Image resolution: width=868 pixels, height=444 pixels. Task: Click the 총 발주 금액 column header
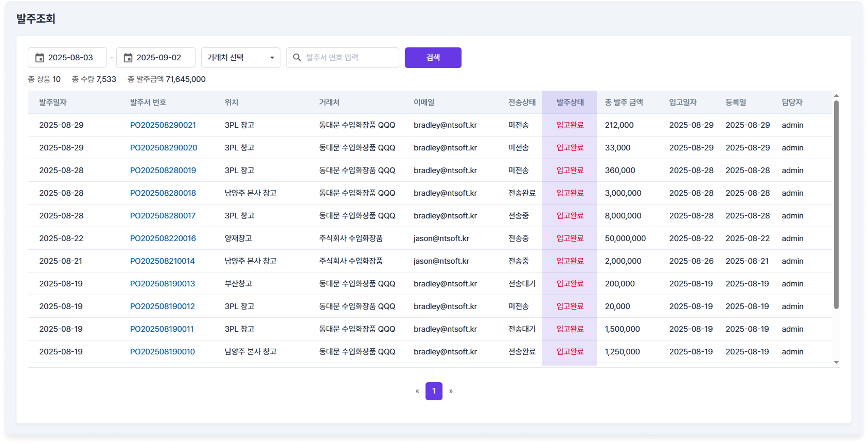pos(624,103)
